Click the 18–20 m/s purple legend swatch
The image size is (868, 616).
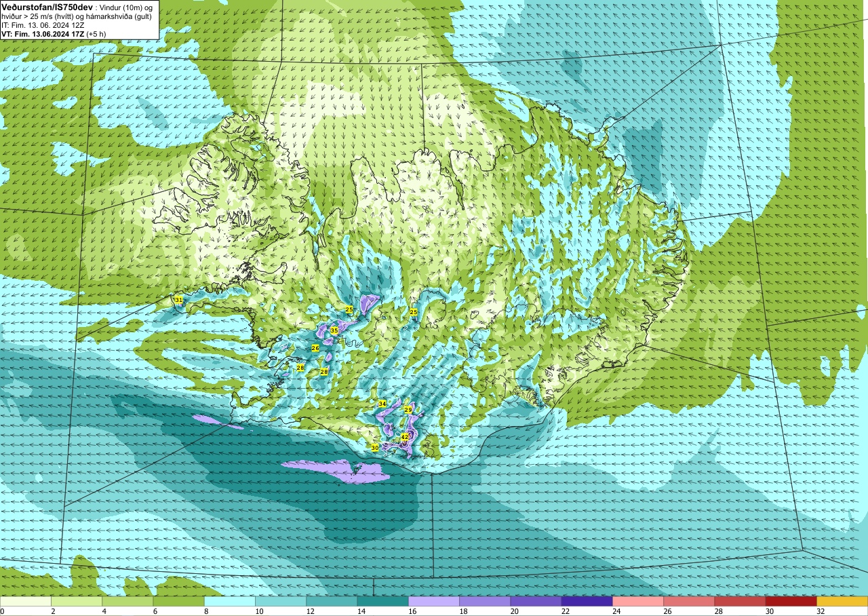[x=485, y=601]
